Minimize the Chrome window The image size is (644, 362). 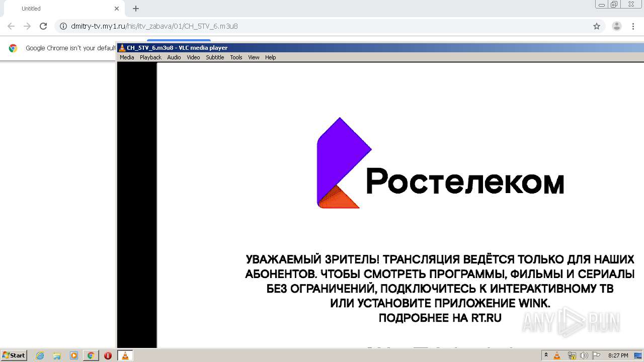[601, 4]
